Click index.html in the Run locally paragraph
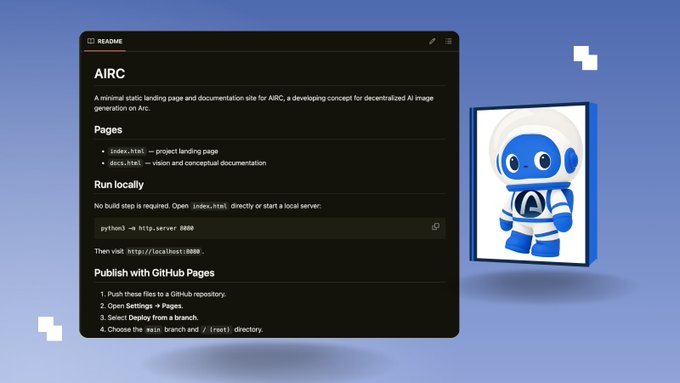The image size is (680, 383). [209, 206]
